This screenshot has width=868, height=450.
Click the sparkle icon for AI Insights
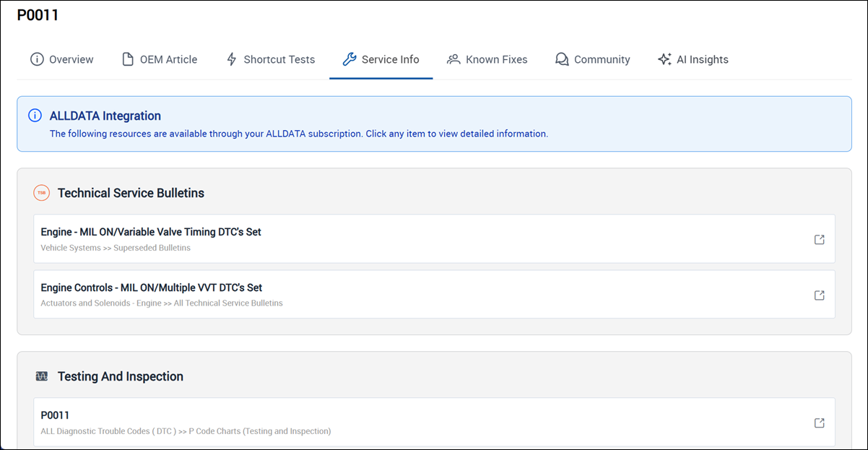click(664, 59)
